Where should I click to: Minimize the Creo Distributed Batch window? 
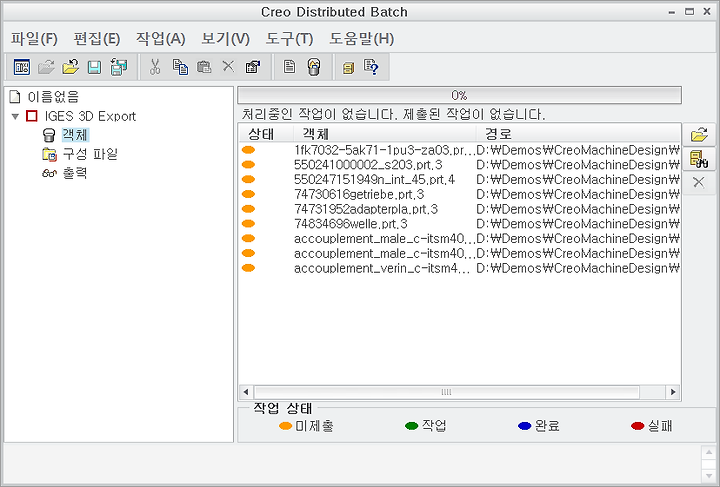672,12
